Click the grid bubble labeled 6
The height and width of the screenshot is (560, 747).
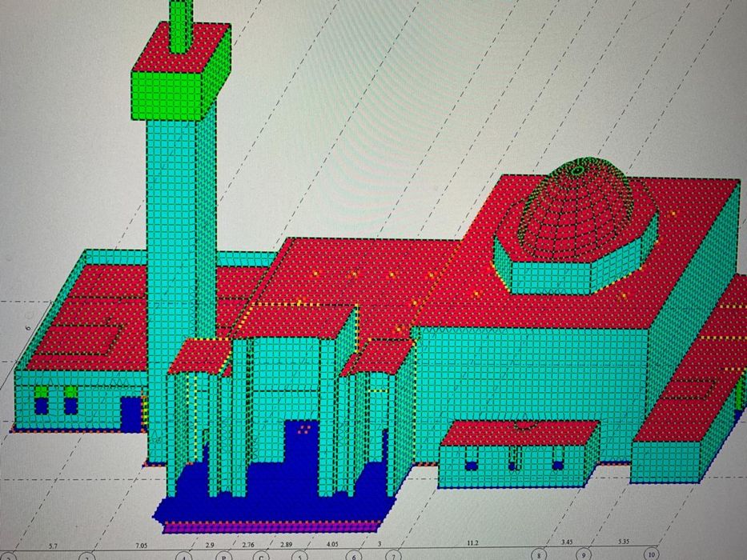pyautogui.click(x=355, y=556)
